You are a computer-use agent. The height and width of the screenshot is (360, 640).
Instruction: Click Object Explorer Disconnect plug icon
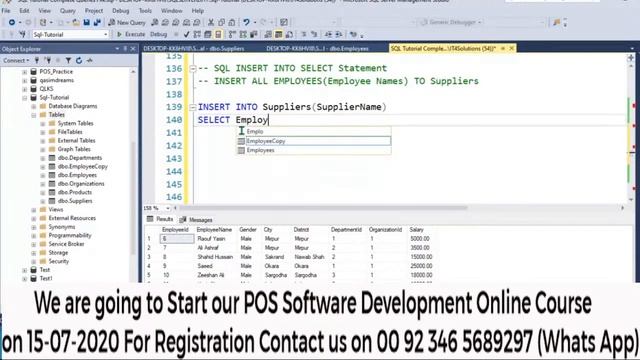click(47, 60)
